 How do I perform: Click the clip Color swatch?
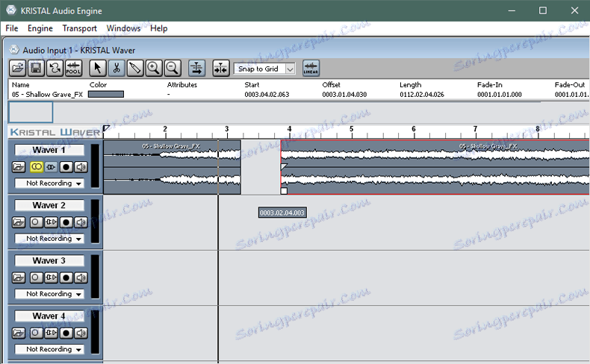pyautogui.click(x=106, y=94)
